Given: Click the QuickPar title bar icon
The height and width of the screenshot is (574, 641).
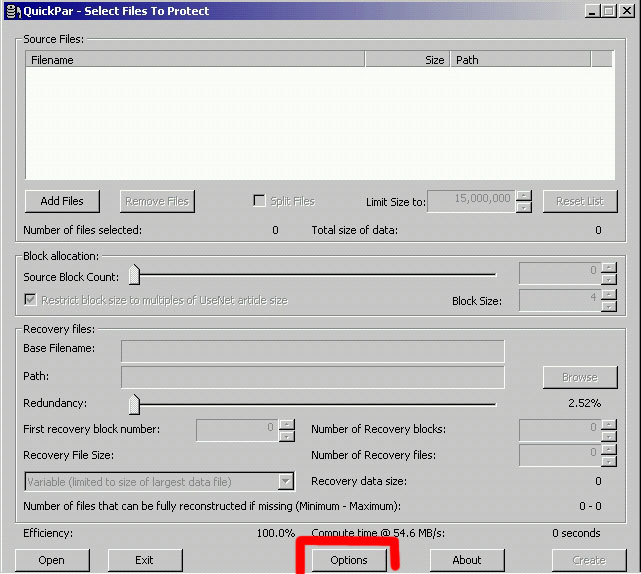Looking at the screenshot, I should pos(13,11).
